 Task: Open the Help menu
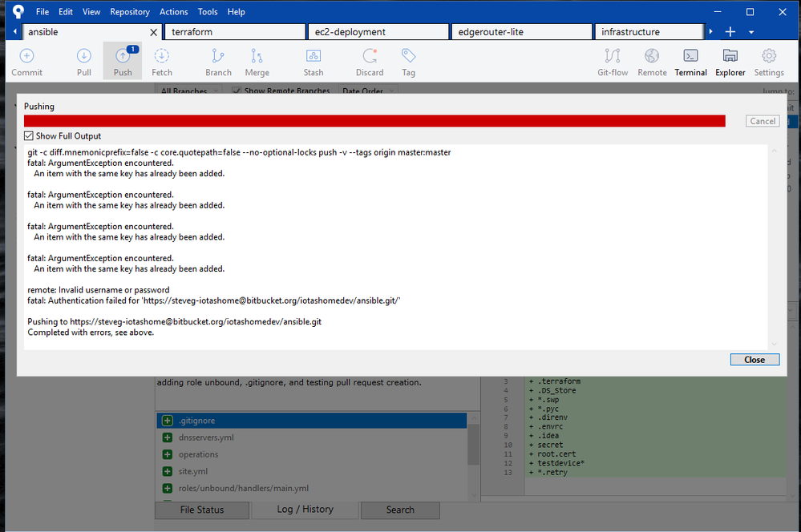coord(236,12)
